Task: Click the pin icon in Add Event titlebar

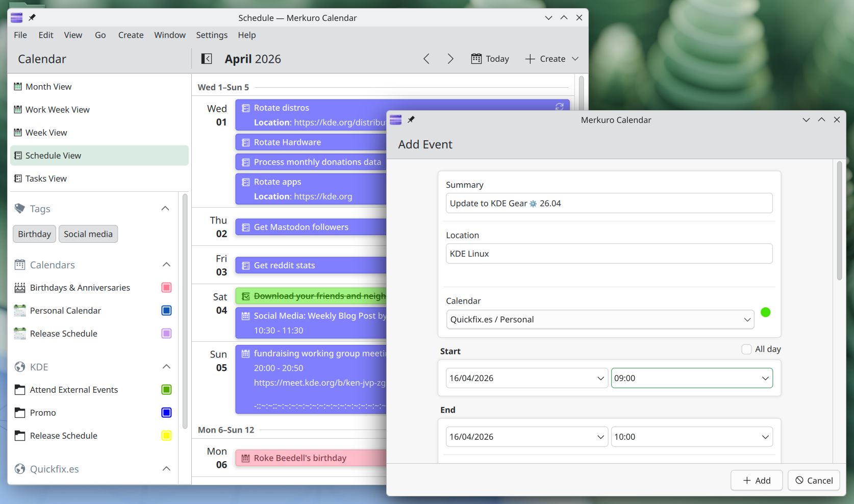Action: pyautogui.click(x=411, y=120)
